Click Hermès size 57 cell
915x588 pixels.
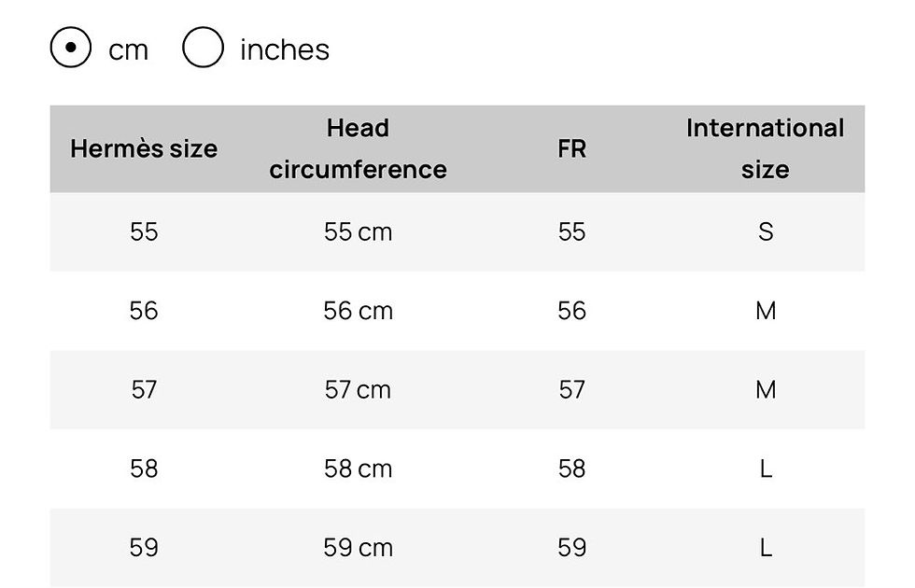(x=144, y=390)
